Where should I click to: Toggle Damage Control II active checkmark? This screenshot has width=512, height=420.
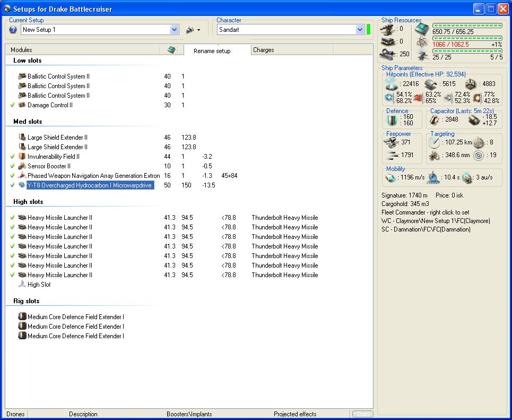click(12, 105)
